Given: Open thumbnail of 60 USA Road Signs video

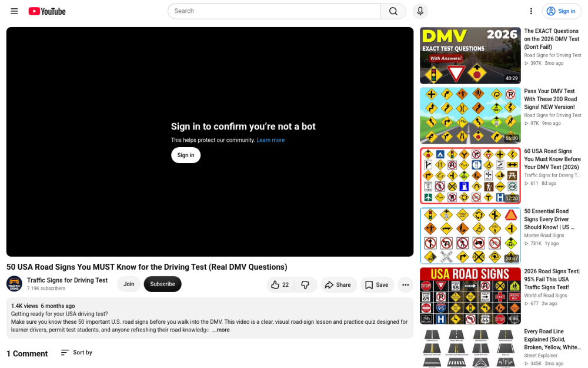Looking at the screenshot, I should pos(470,175).
